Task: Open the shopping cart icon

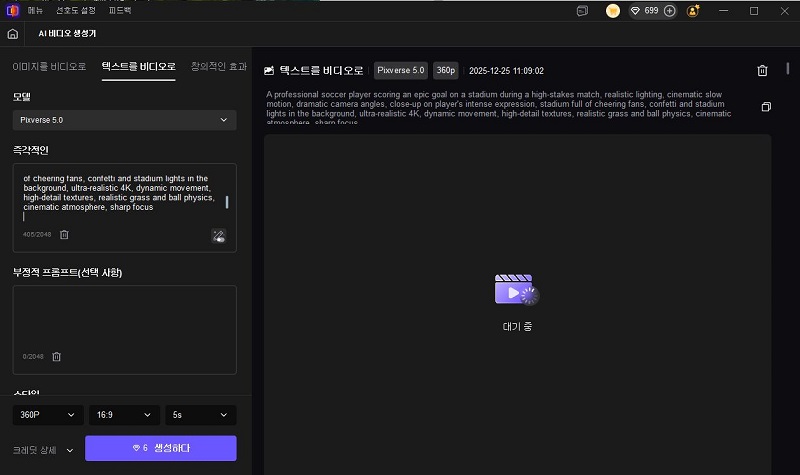Action: 613,11
